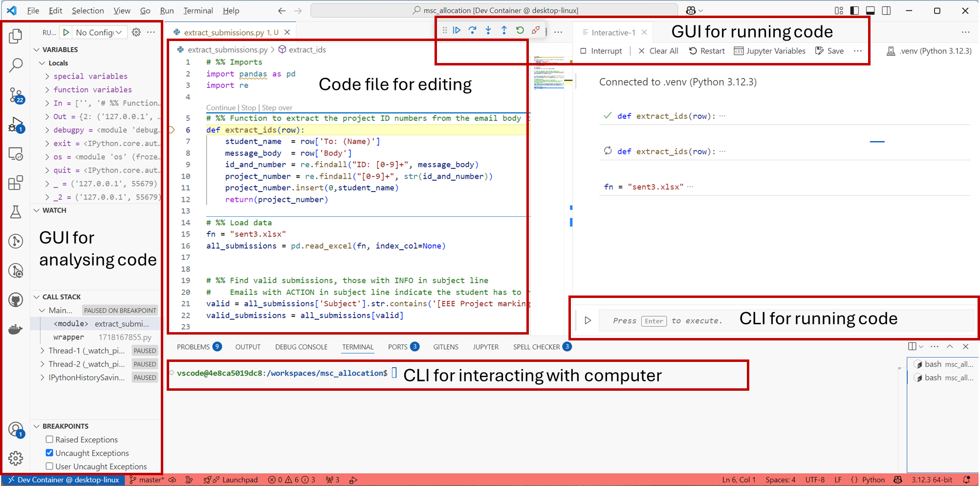Open the Explorer view in activity bar
Image resolution: width=980 pixels, height=486 pixels.
pyautogui.click(x=16, y=36)
